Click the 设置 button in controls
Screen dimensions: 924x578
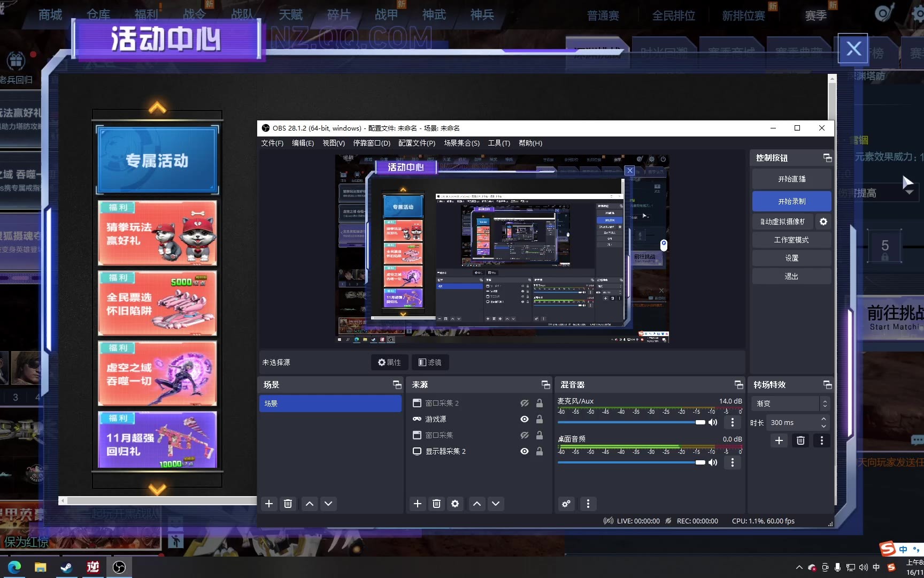[x=791, y=258]
